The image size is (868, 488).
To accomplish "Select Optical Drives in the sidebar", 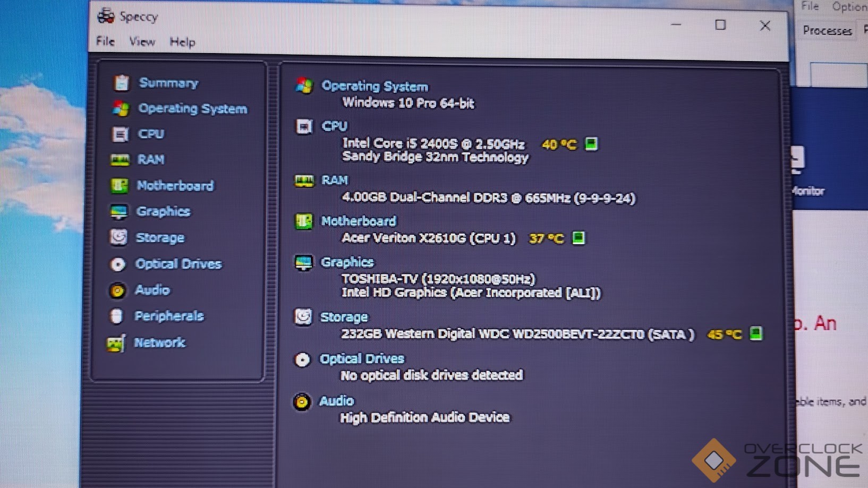I will pos(178,264).
